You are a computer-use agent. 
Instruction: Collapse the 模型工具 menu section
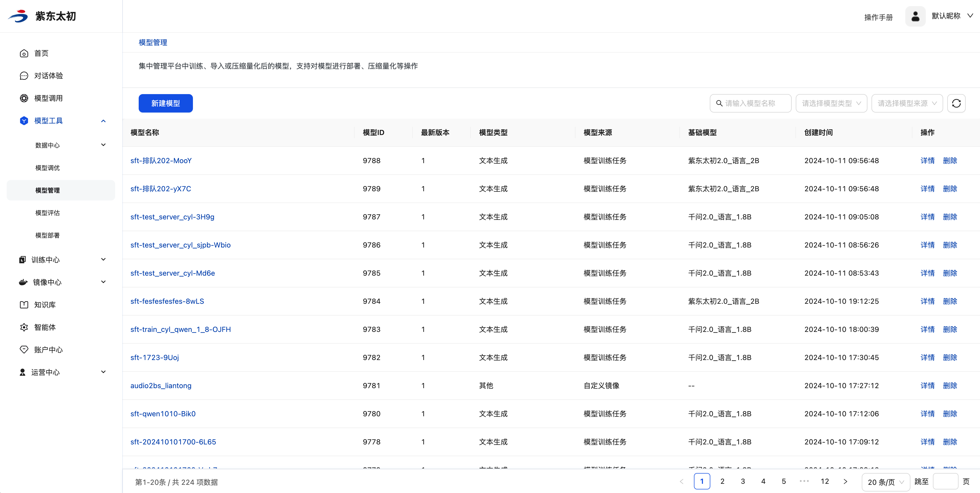coord(103,121)
